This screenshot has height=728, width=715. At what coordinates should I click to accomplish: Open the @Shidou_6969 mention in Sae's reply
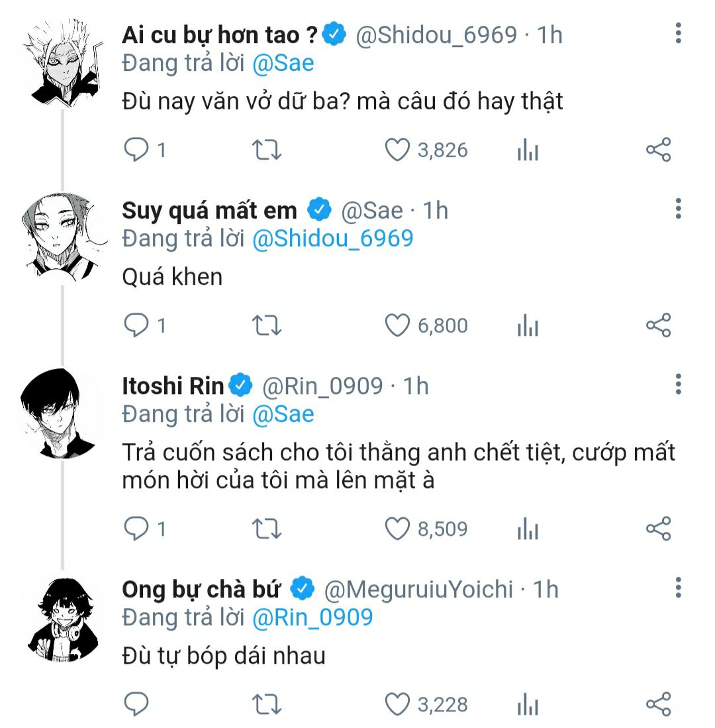(x=332, y=238)
